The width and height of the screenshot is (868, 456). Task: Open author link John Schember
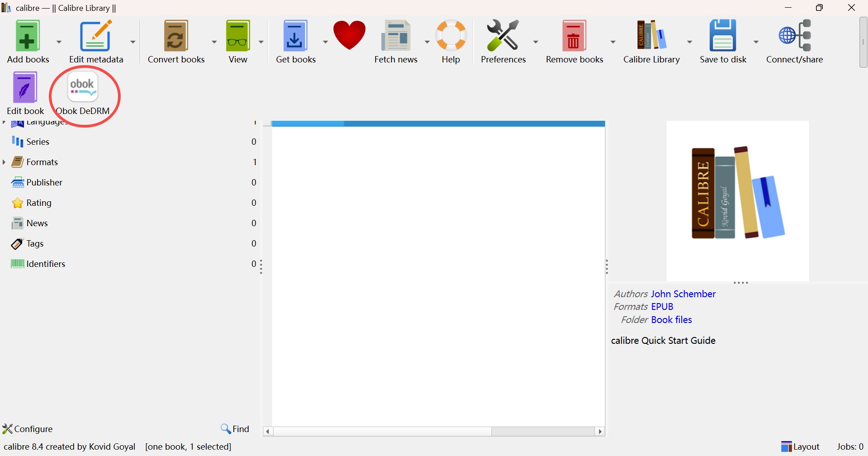coord(683,294)
